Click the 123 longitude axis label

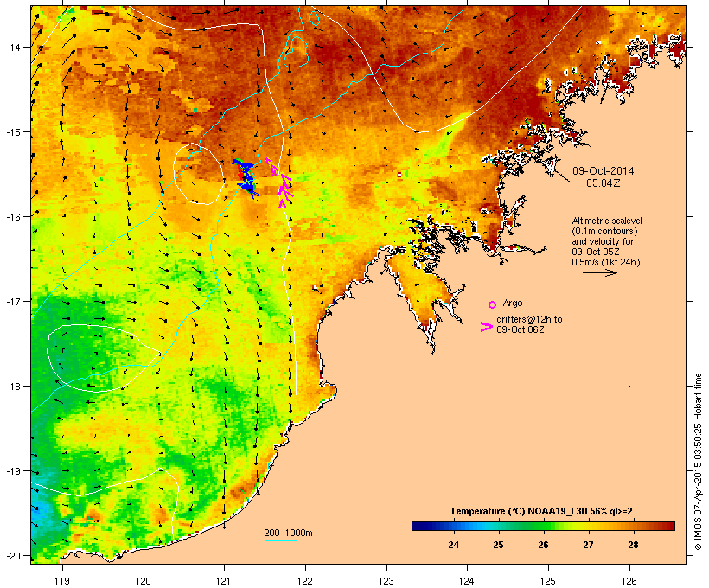point(386,581)
